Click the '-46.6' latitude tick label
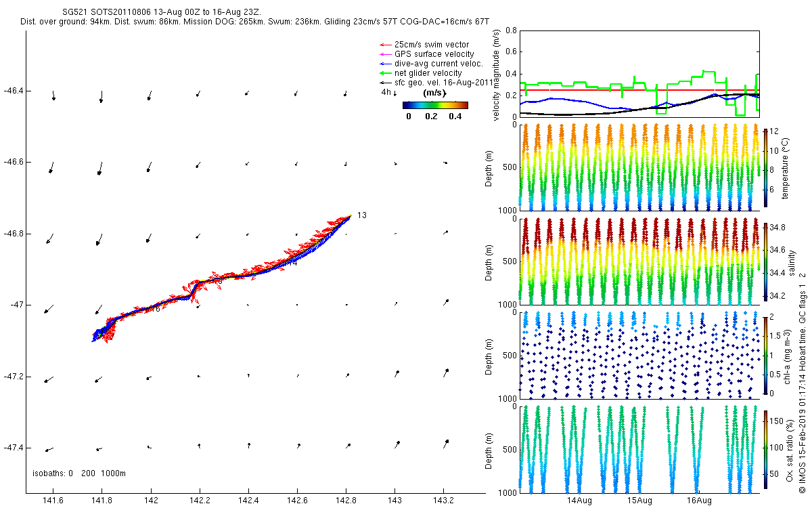 (x=14, y=162)
